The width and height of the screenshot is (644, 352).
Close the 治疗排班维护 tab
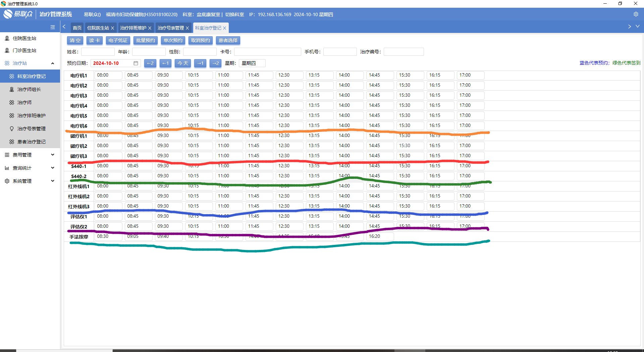[150, 28]
